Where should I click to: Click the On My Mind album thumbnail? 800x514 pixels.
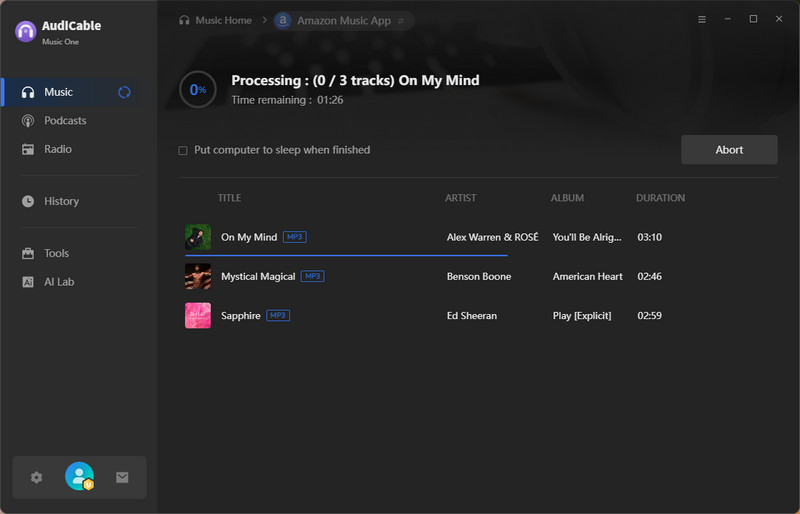pyautogui.click(x=198, y=237)
